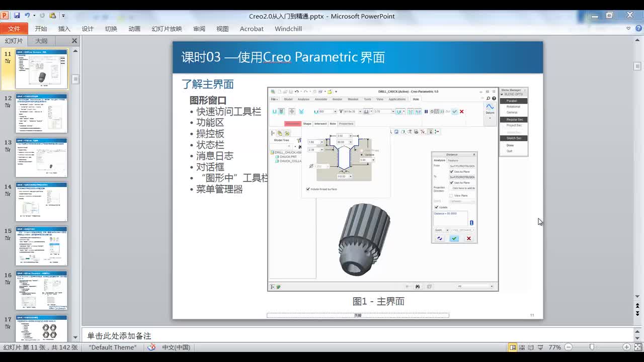Switch to the 设计 ribbon tab
This screenshot has height=362, width=644.
pos(88,29)
